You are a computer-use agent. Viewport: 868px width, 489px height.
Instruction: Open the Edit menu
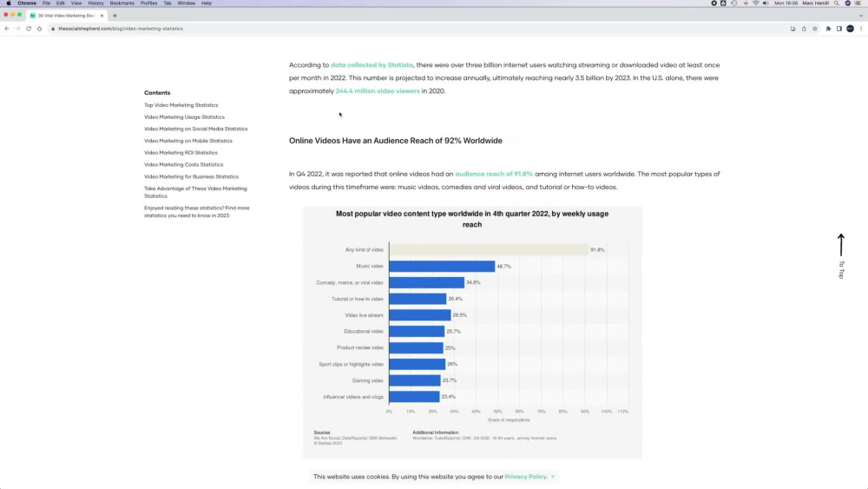tap(61, 3)
